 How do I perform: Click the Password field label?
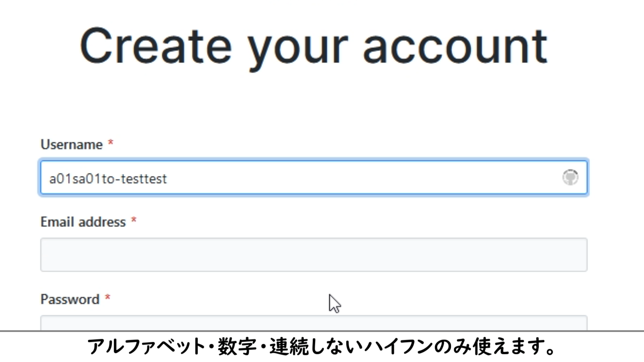click(x=70, y=299)
